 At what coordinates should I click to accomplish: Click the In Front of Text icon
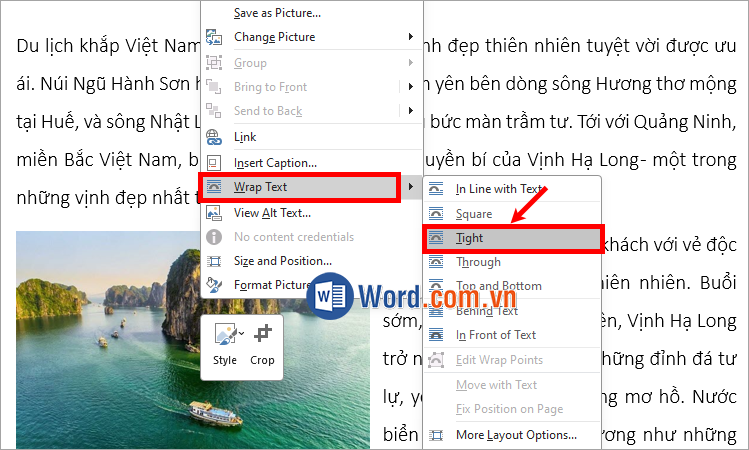tap(436, 335)
